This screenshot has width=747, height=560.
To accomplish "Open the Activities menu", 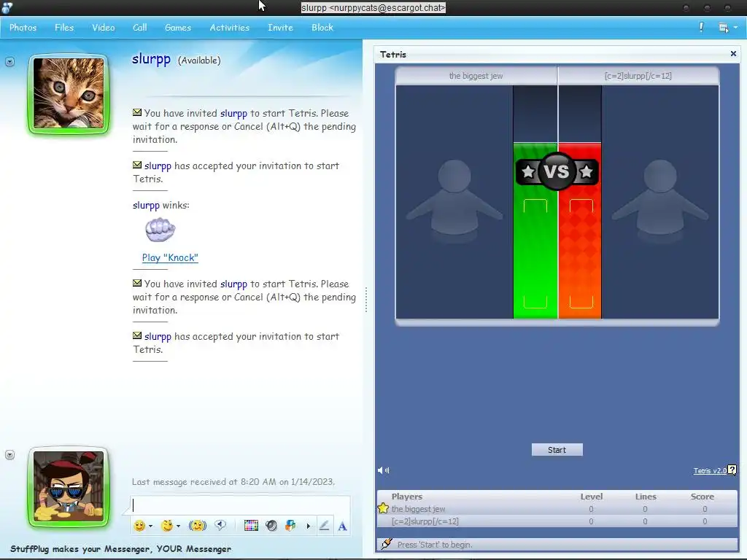I will (230, 28).
